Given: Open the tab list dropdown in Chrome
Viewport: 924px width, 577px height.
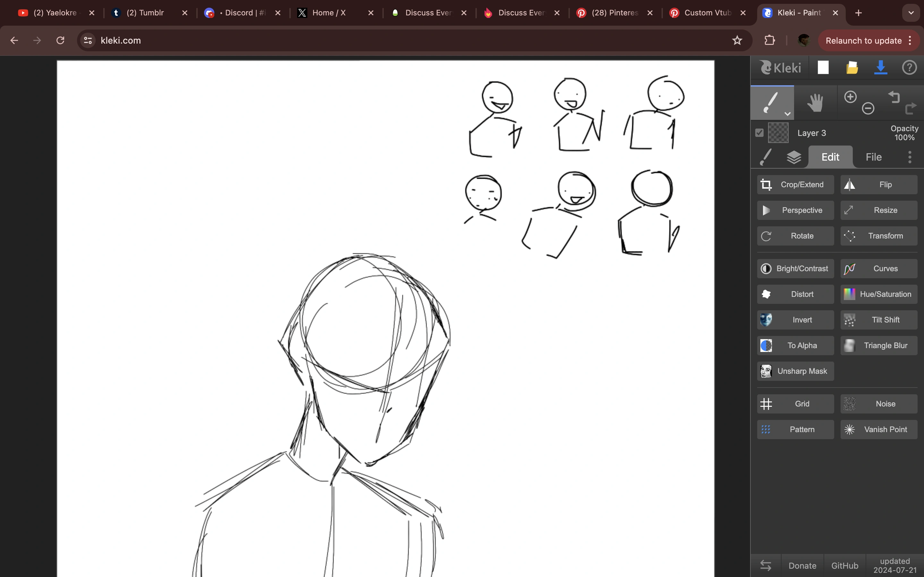Looking at the screenshot, I should (x=911, y=13).
